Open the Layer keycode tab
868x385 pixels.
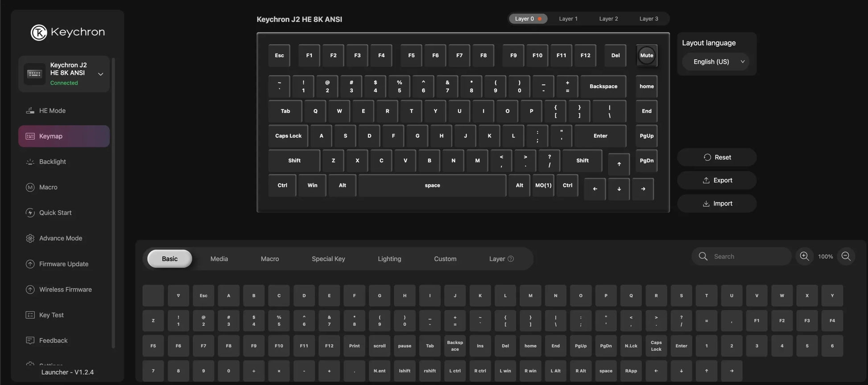click(501, 259)
